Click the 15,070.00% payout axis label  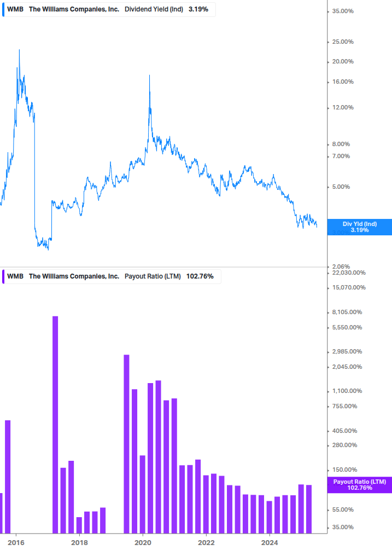tap(349, 288)
